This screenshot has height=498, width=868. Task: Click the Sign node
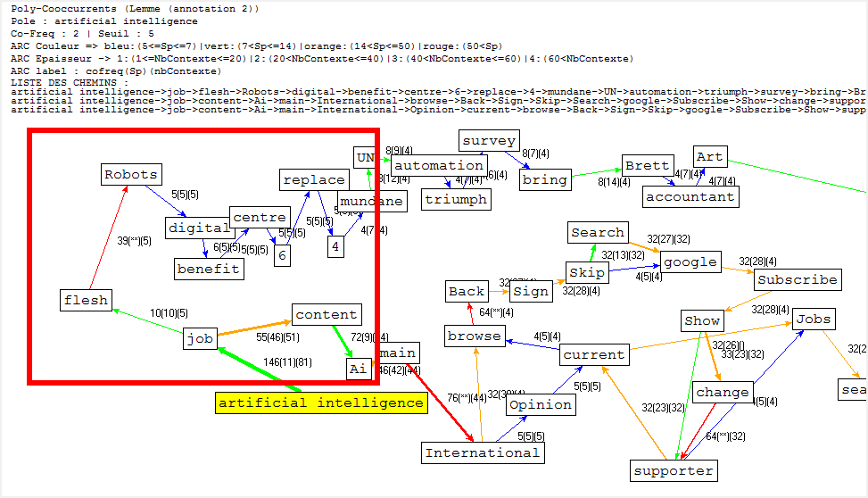point(531,291)
